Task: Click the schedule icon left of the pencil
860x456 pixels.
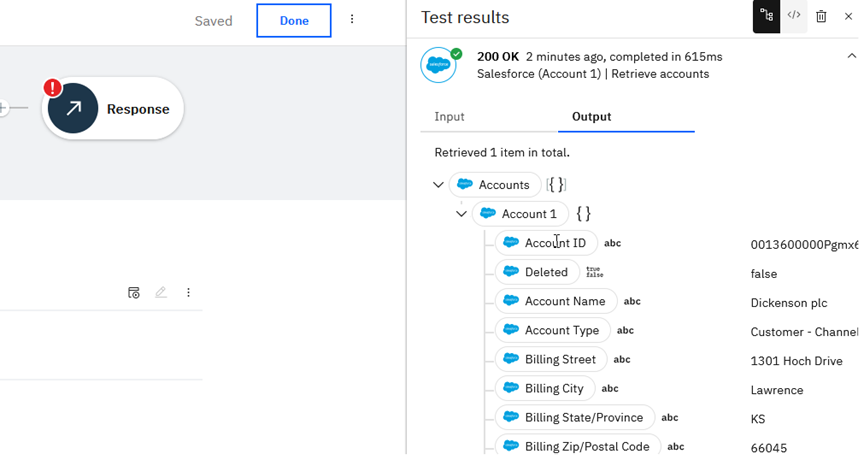Action: click(134, 293)
